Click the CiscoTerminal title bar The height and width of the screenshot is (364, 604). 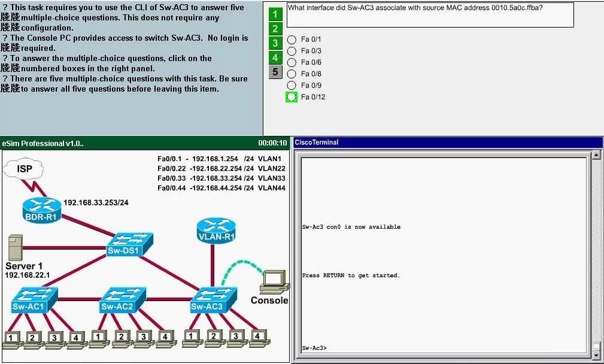pos(448,142)
